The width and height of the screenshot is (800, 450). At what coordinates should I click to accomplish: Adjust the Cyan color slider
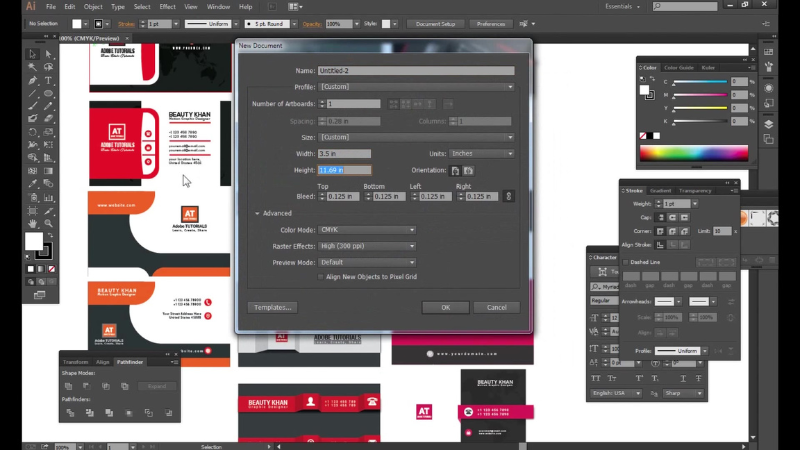(x=700, y=82)
